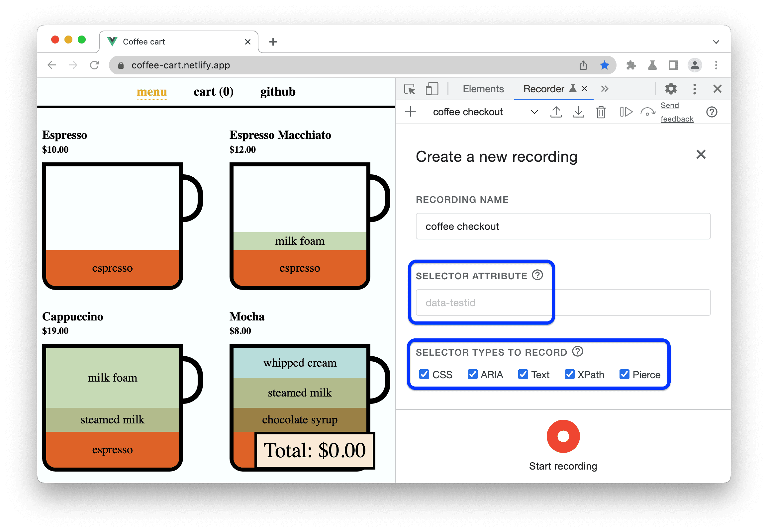
Task: Click the download recording icon
Action: (578, 114)
